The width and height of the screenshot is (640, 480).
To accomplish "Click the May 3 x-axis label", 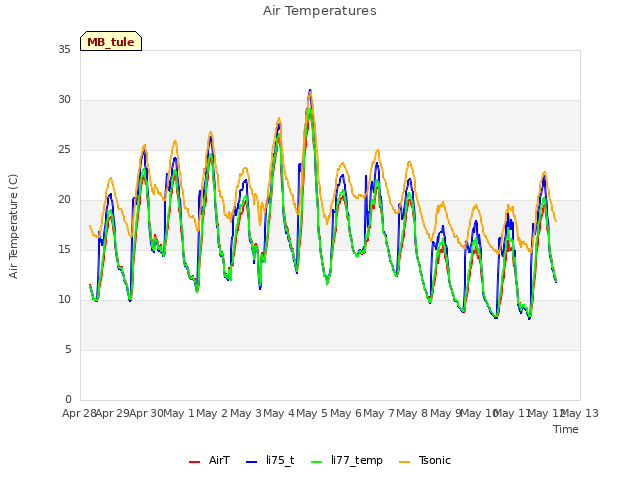I will (x=246, y=413).
